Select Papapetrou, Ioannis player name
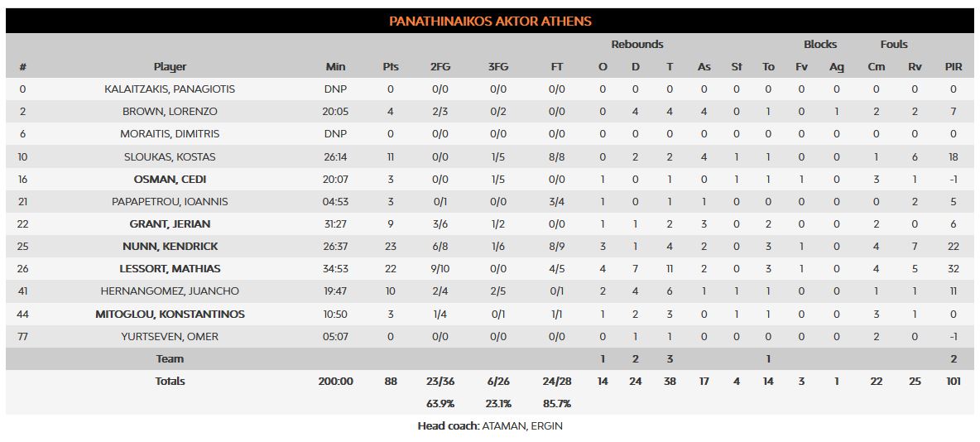Viewport: 980px width, 442px height. 170,201
